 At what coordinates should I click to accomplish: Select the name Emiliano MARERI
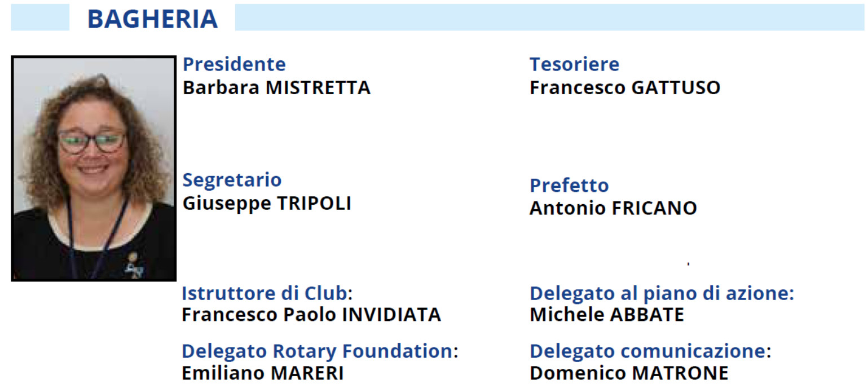pyautogui.click(x=262, y=373)
